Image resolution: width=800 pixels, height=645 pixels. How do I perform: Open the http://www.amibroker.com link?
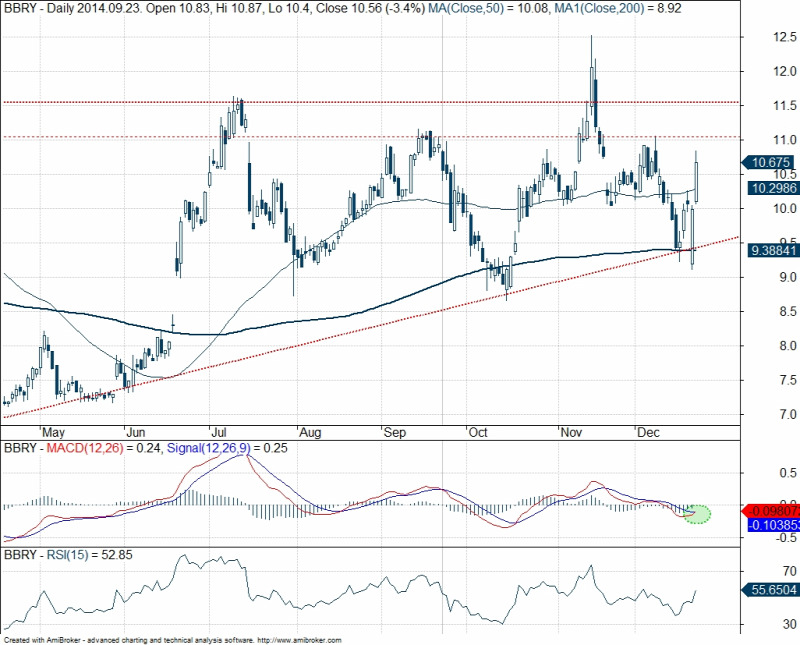(299, 640)
